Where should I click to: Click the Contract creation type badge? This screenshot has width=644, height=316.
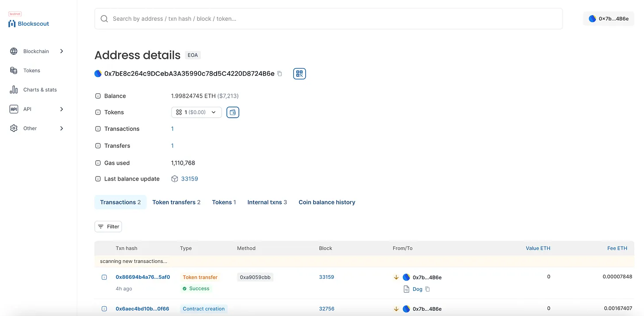203,309
